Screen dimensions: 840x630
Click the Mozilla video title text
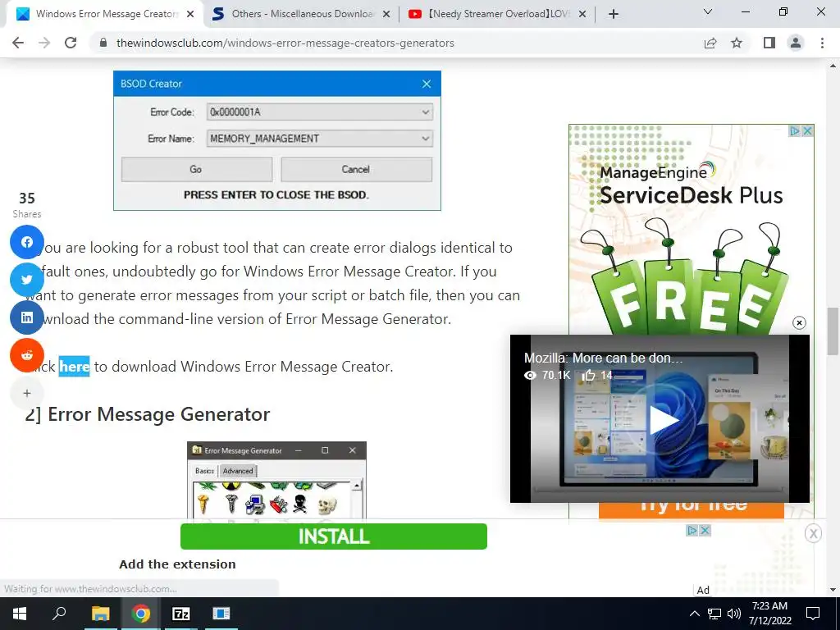point(603,358)
